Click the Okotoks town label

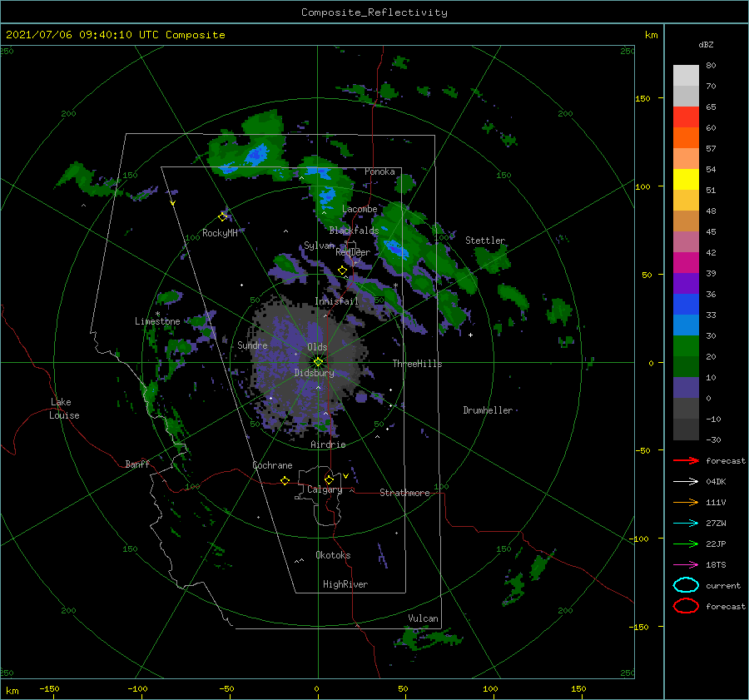[x=333, y=555]
